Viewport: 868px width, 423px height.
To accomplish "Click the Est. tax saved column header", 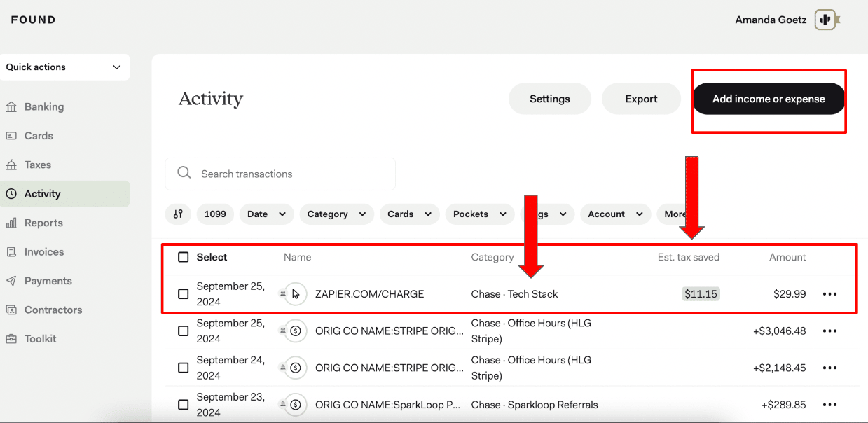I will [x=689, y=257].
